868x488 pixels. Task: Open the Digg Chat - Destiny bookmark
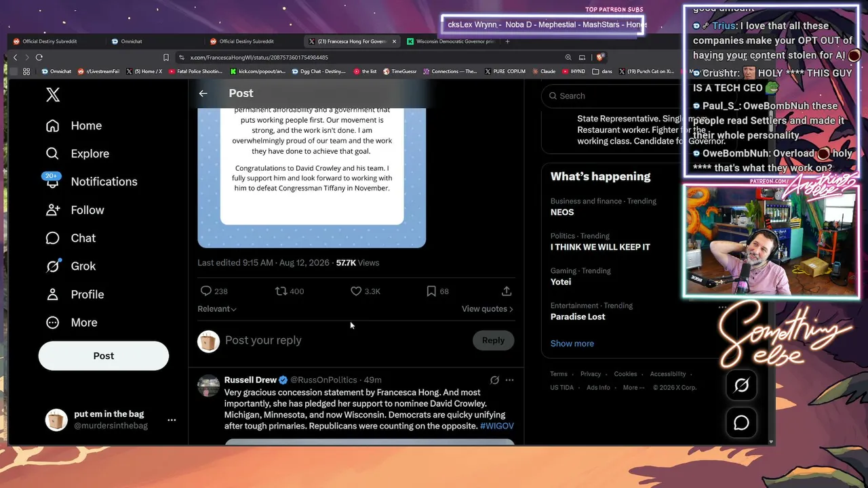[x=320, y=71]
